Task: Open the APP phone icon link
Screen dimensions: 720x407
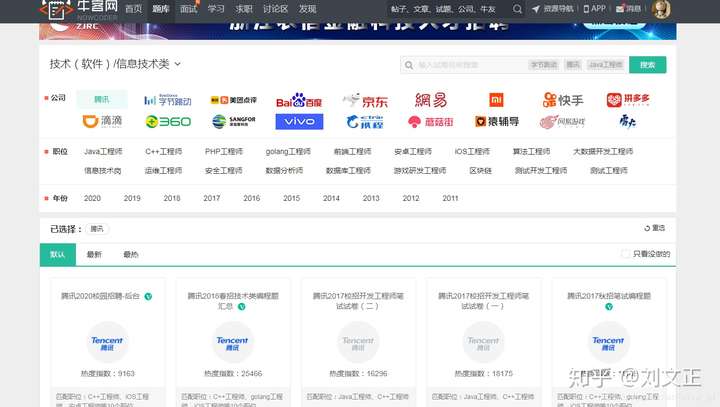Action: click(x=594, y=9)
